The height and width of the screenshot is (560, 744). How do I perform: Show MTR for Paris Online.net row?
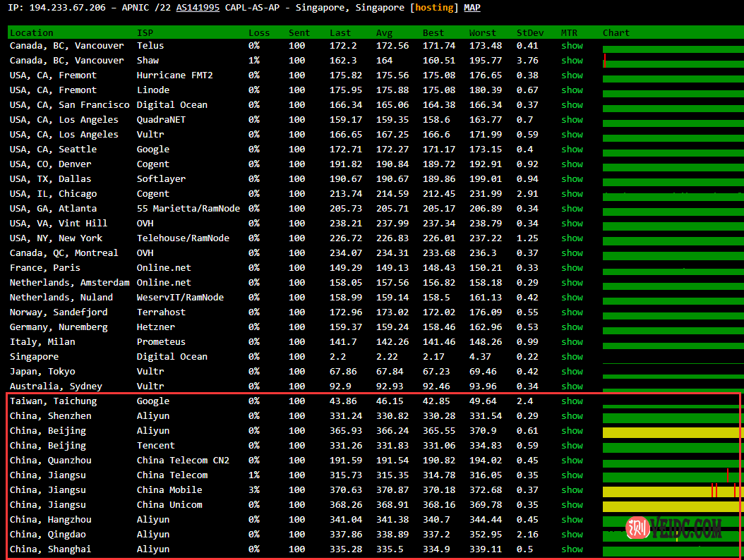pos(572,268)
